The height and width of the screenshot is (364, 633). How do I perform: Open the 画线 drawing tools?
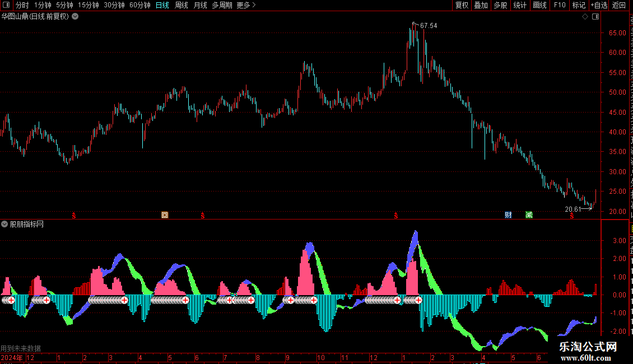pyautogui.click(x=540, y=5)
